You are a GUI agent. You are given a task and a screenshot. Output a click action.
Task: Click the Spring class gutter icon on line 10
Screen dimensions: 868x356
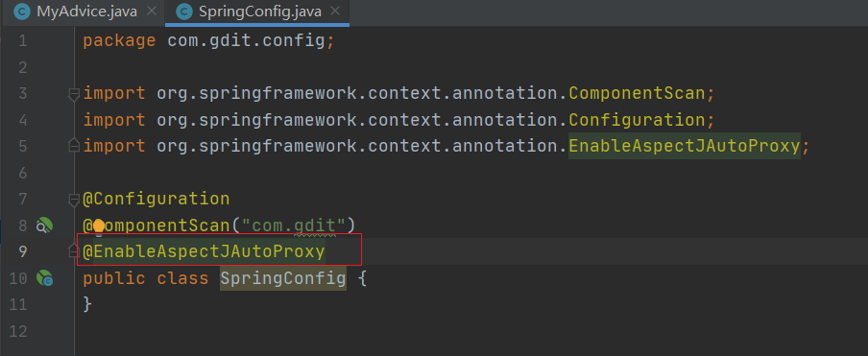point(44,278)
